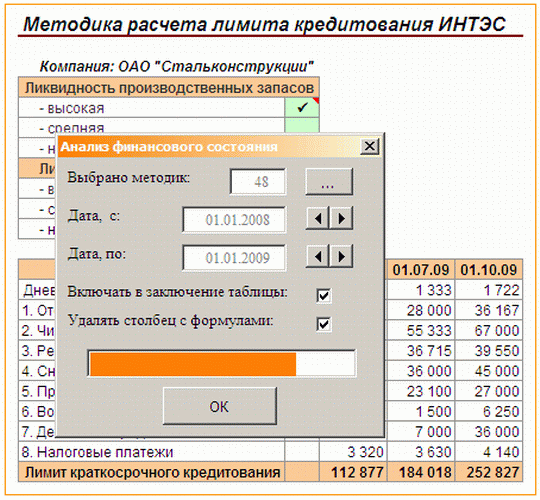Image resolution: width=540 pixels, height=500 pixels.
Task: Toggle Удалять столбец с формулами checkbox
Action: pyautogui.click(x=324, y=324)
